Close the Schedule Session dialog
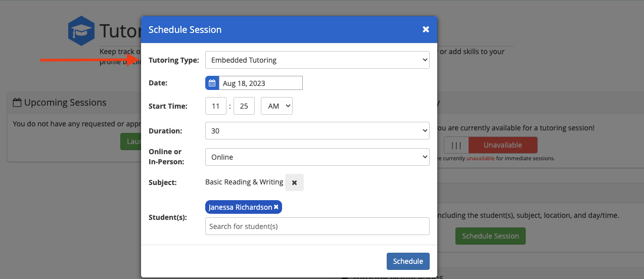 point(426,29)
